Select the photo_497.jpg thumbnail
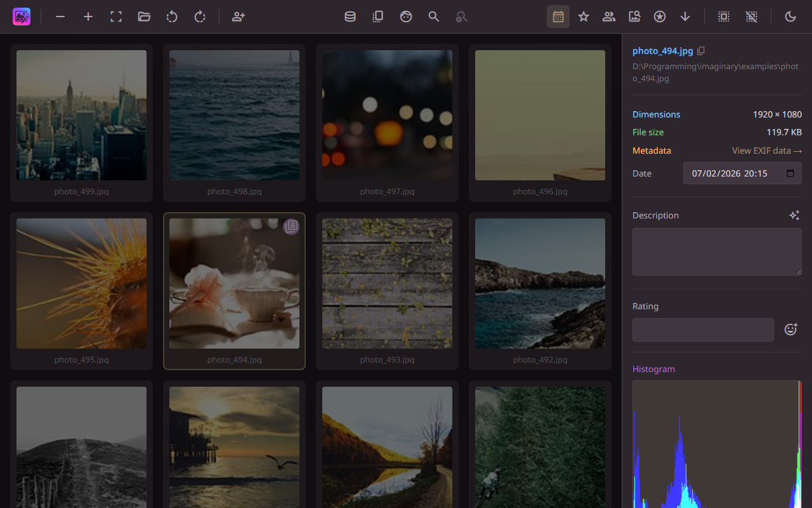 click(387, 115)
